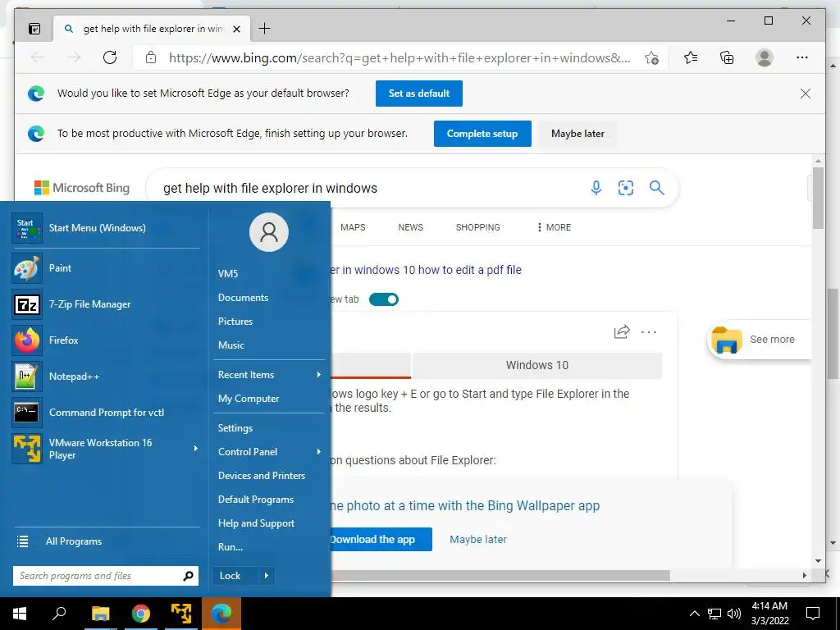
Task: Click See more file explorer card
Action: coord(758,340)
